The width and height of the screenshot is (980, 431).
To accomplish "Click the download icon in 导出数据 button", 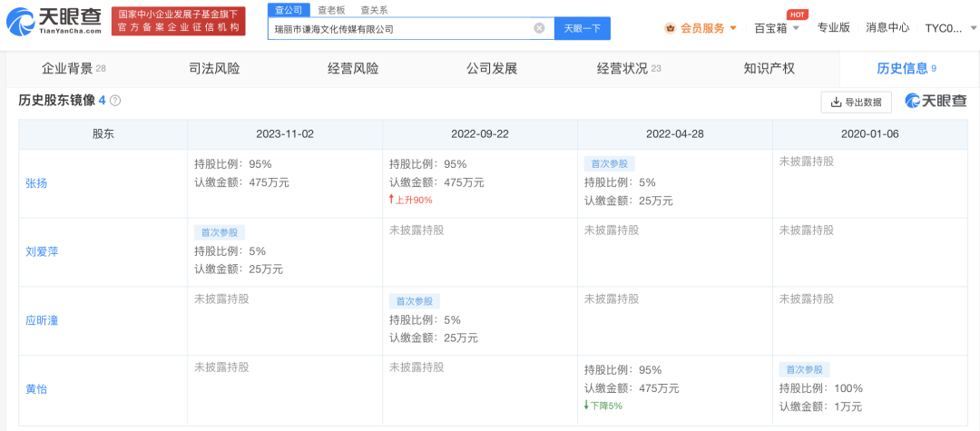I will (837, 103).
